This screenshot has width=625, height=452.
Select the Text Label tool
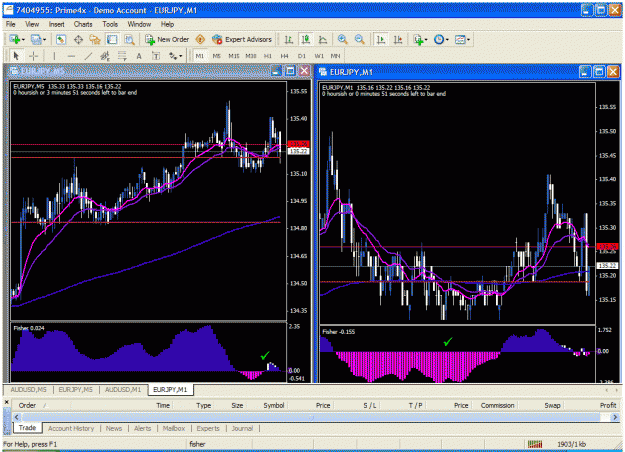(x=156, y=56)
